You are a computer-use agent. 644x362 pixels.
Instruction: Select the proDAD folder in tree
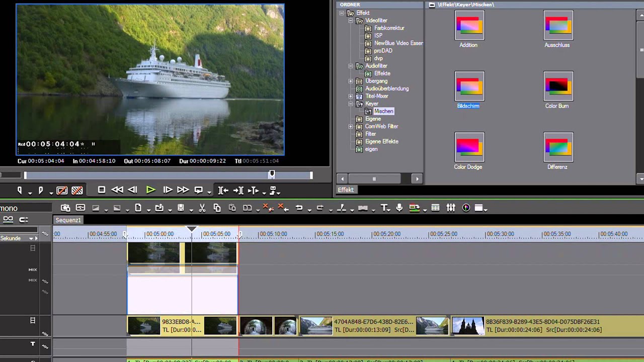click(383, 51)
